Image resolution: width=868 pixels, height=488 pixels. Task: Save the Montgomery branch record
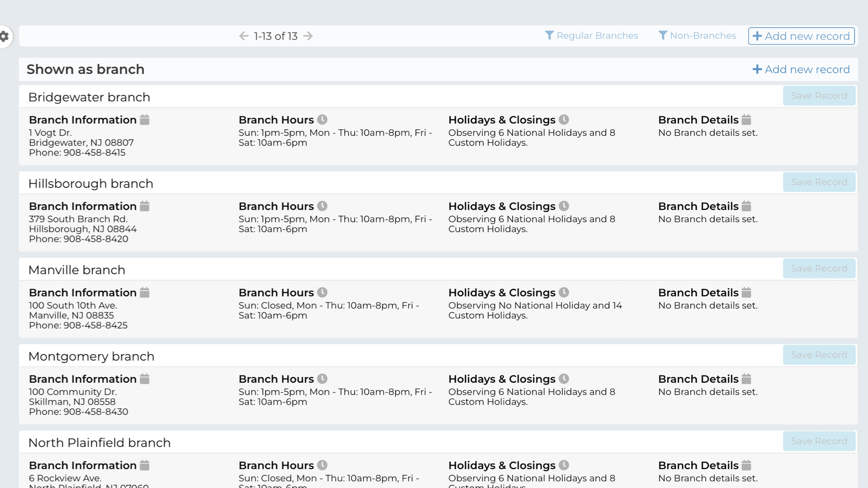[819, 355]
